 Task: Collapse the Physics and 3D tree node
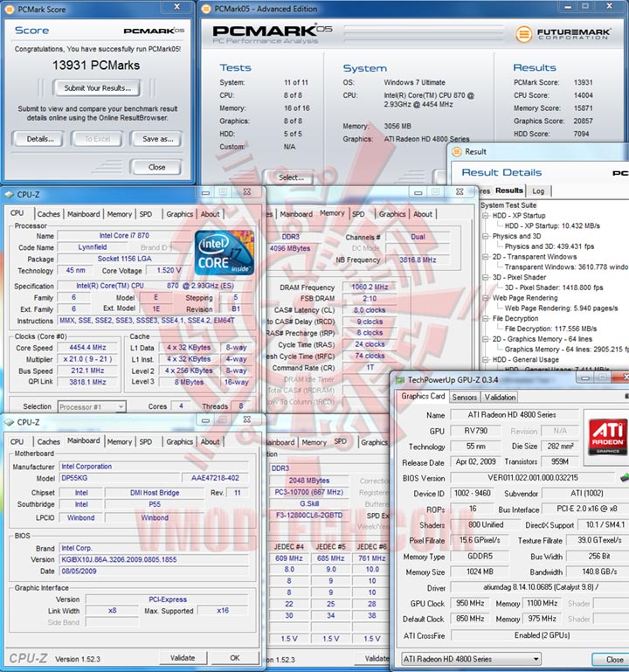point(486,236)
